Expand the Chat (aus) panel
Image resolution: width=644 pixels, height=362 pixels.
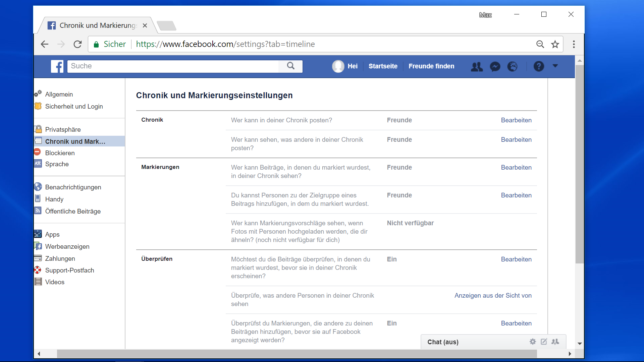click(443, 342)
